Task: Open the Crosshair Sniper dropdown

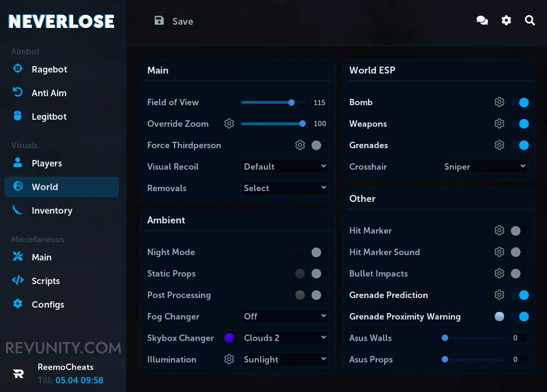Action: 485,166
